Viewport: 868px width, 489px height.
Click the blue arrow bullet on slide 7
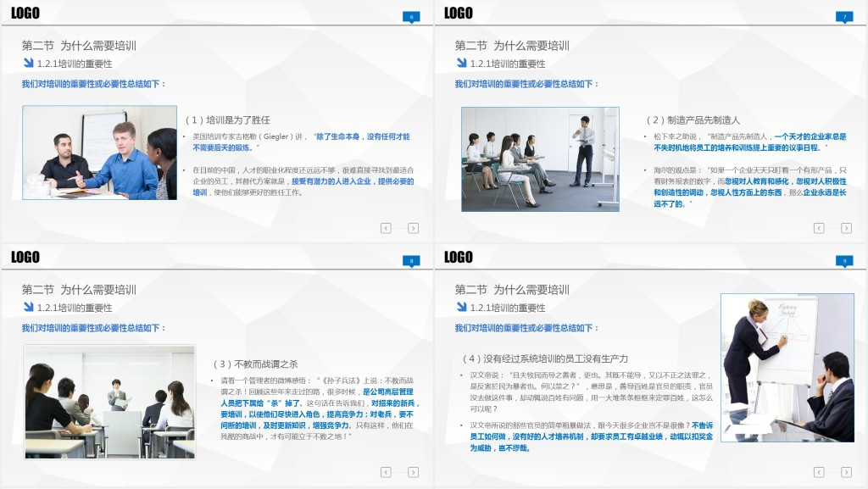pos(461,63)
